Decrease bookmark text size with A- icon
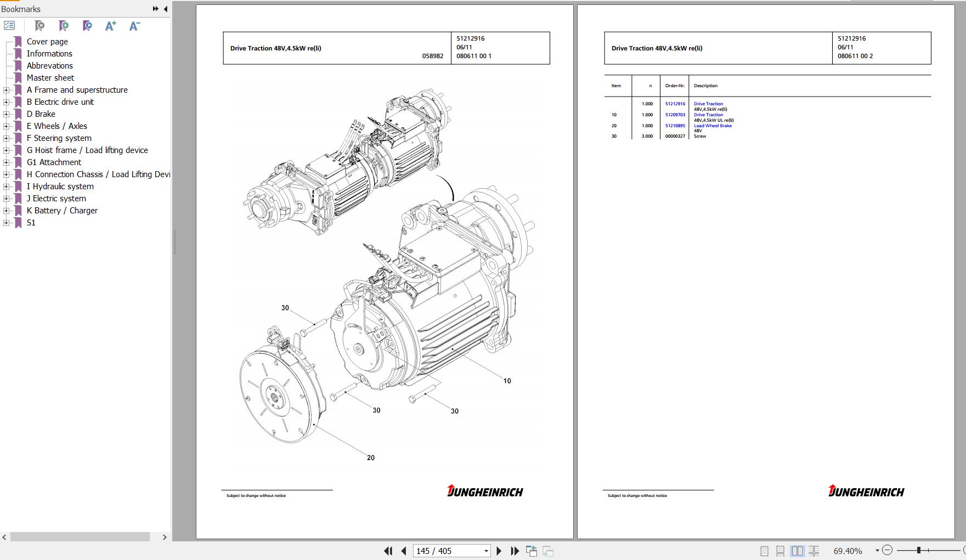 (x=134, y=26)
